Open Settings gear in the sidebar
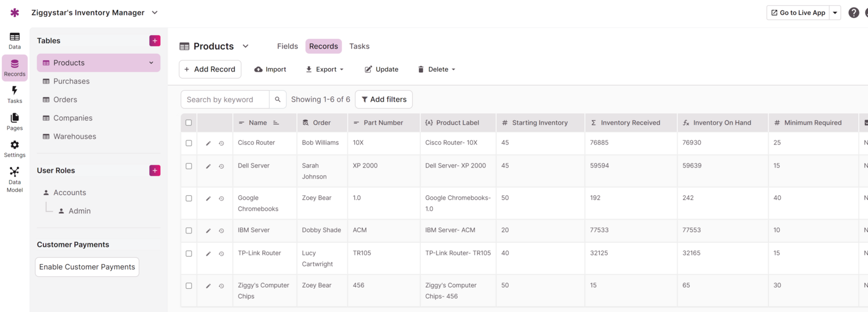The height and width of the screenshot is (312, 868). [x=14, y=148]
